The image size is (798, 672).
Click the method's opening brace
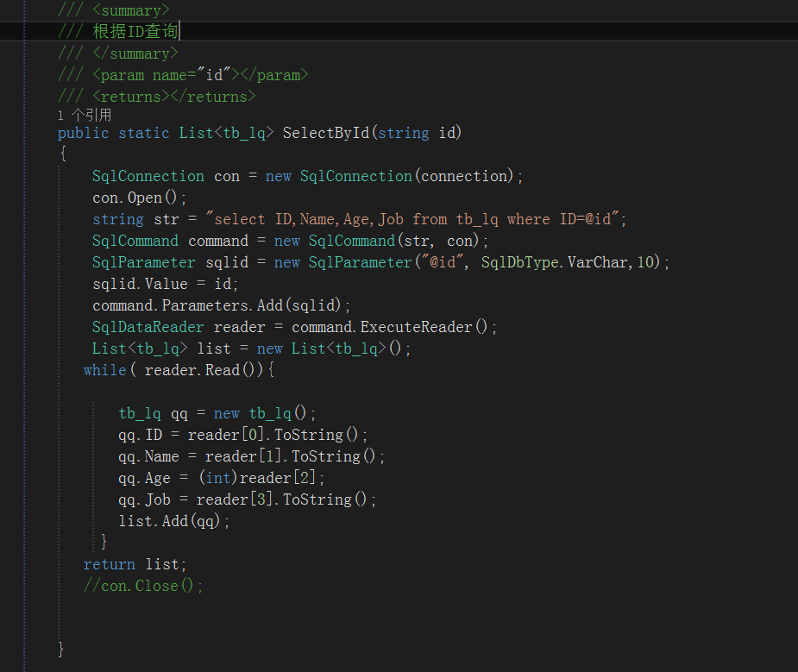coord(63,154)
